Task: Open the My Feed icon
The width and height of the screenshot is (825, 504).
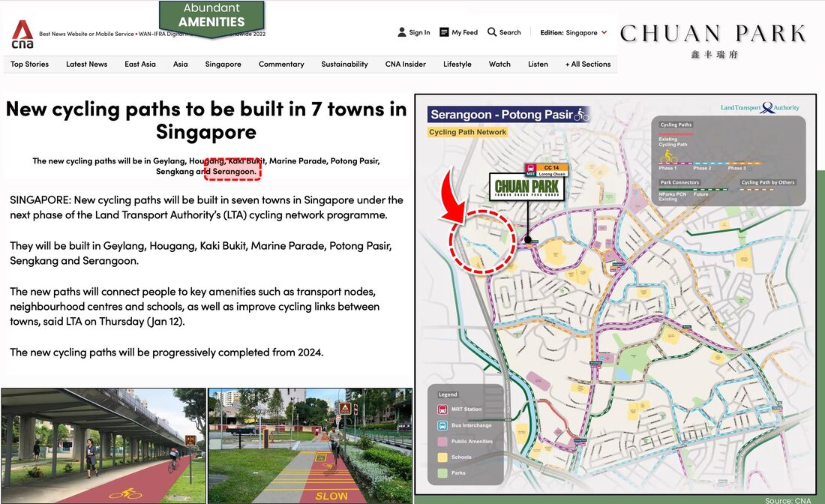Action: [444, 32]
